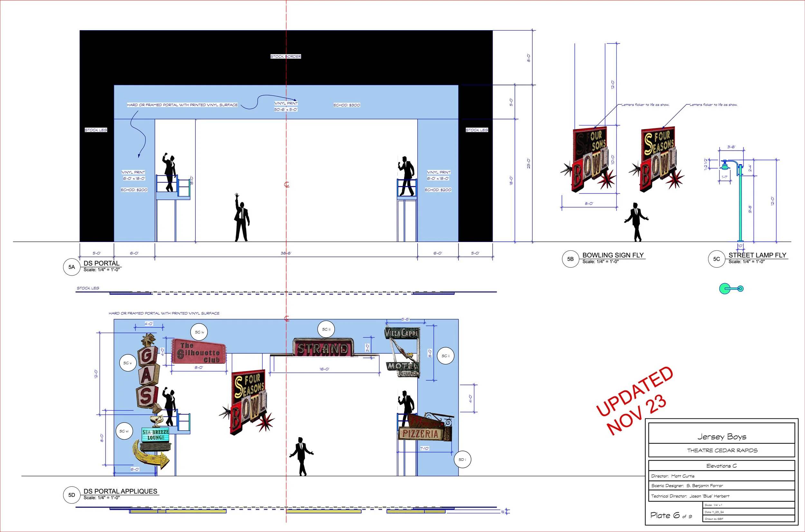Click the 'Scale: 1/4' = 1' title block field
Viewport: 805px width, 532px height.
click(x=713, y=505)
